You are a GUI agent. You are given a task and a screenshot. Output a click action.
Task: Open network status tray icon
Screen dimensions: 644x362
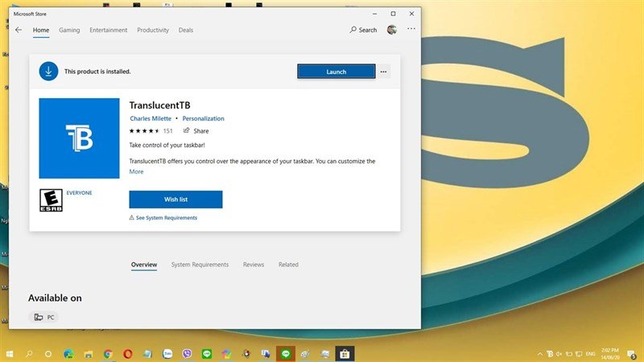coord(579,354)
